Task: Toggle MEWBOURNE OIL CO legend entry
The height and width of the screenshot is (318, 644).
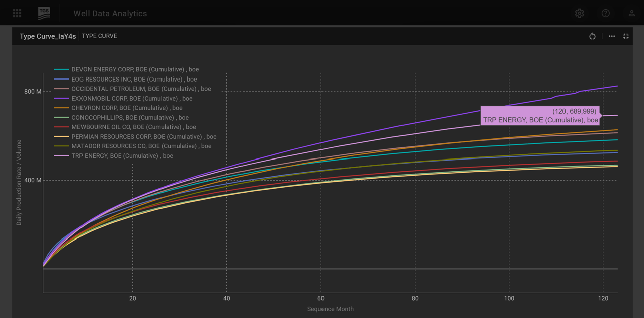Action: click(x=125, y=127)
